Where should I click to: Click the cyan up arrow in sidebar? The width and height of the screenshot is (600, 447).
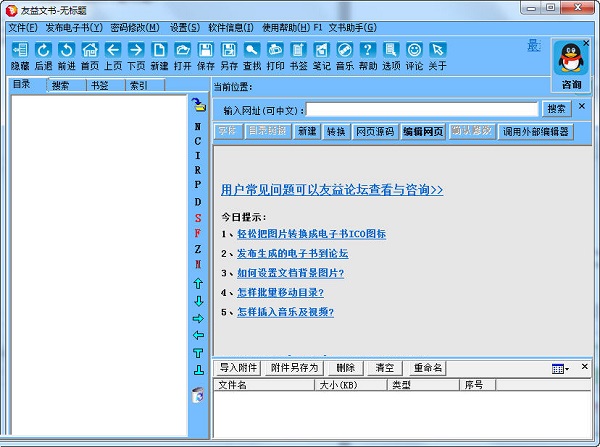(198, 284)
